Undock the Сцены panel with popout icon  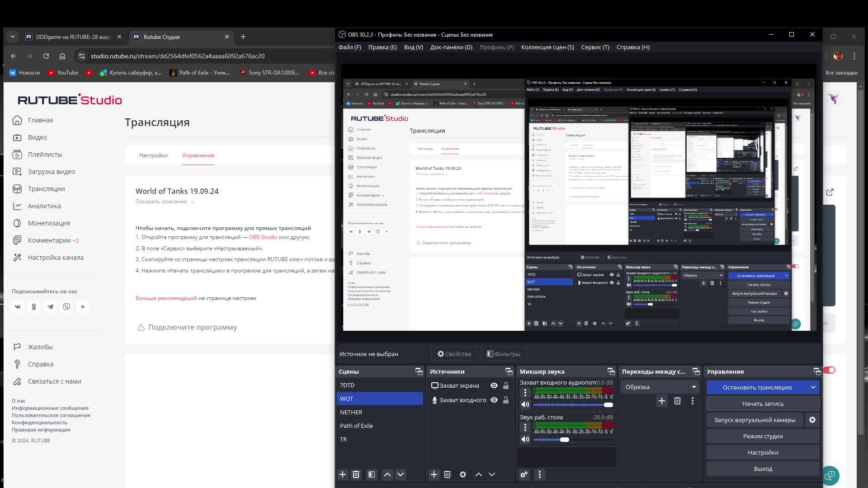point(419,371)
